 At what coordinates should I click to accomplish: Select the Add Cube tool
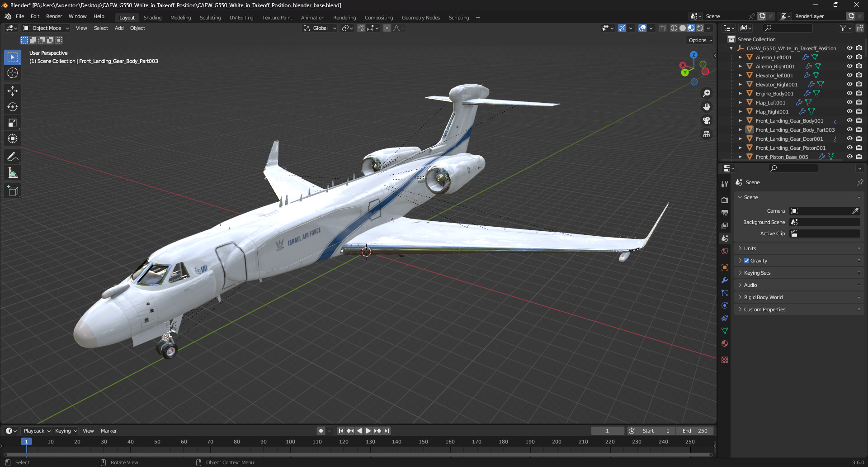13,191
